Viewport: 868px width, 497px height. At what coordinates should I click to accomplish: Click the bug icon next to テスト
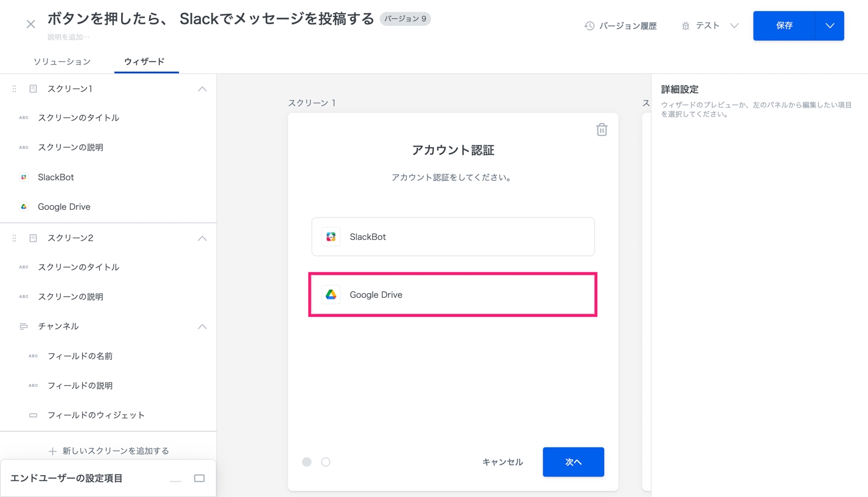(x=685, y=26)
